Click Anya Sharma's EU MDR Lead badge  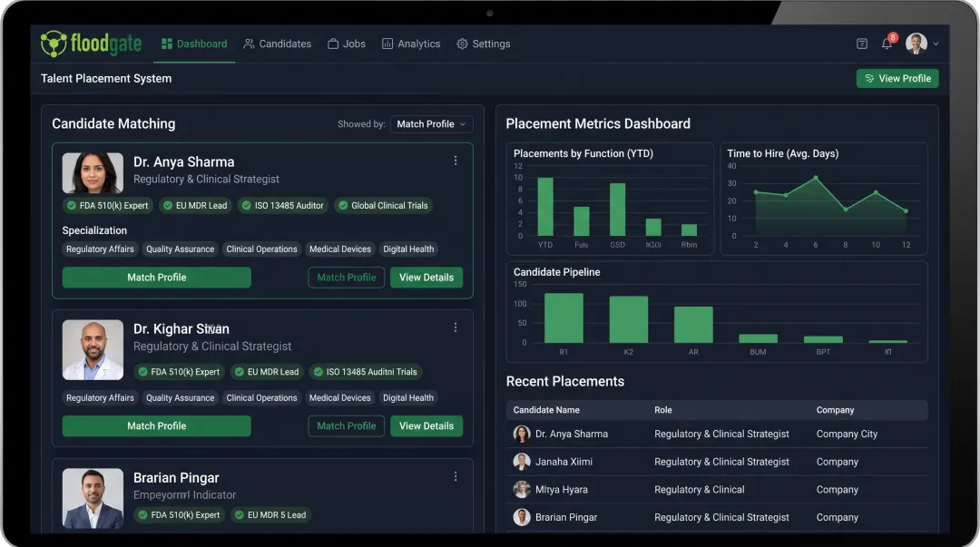pos(196,206)
